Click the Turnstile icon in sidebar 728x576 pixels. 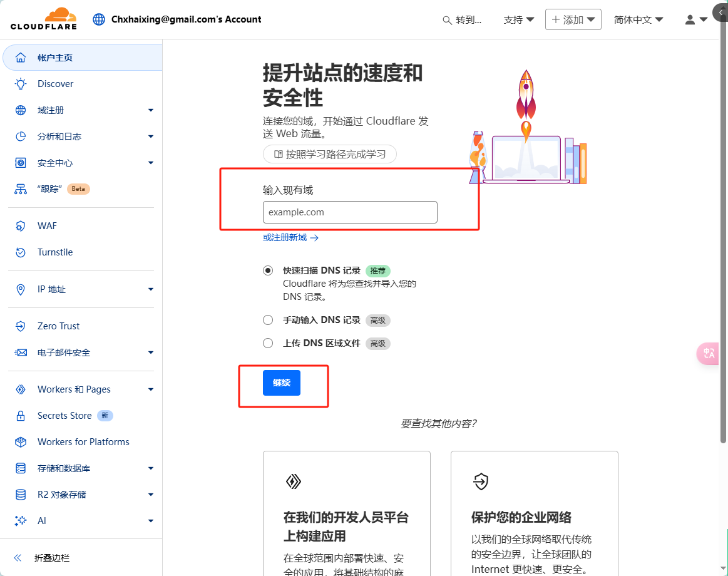(21, 252)
